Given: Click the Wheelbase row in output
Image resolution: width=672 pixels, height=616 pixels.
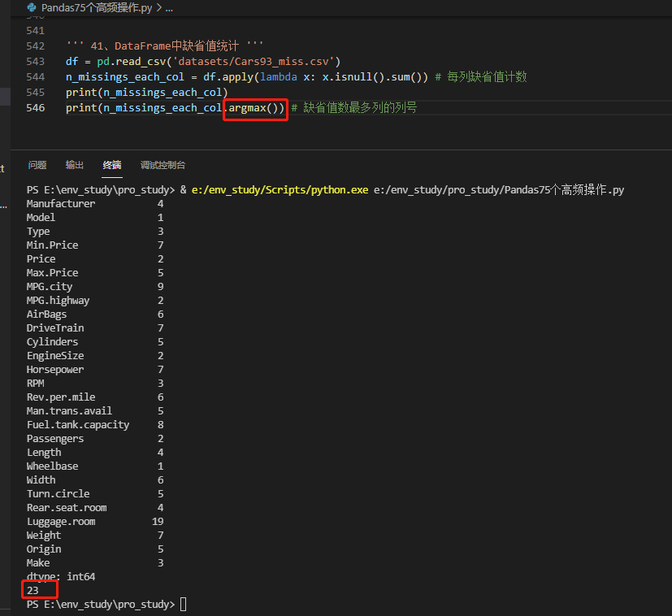Looking at the screenshot, I should pyautogui.click(x=95, y=466).
